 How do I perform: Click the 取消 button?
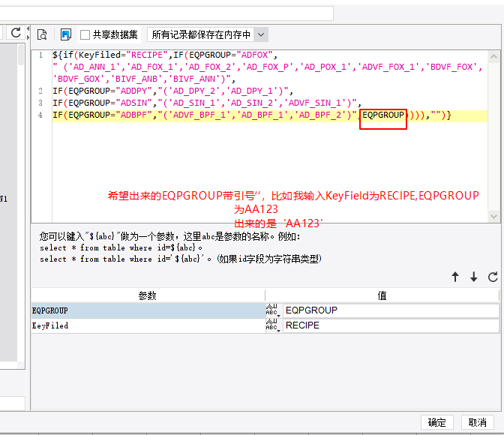[478, 422]
